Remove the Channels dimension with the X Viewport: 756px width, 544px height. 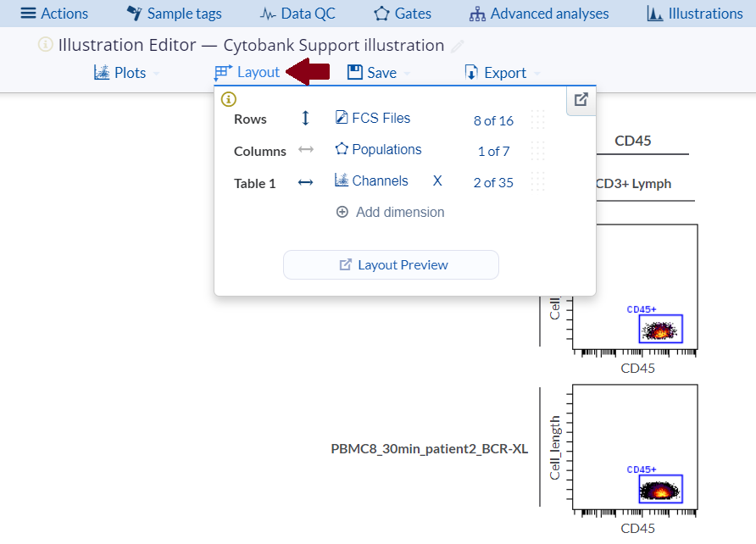click(x=437, y=181)
